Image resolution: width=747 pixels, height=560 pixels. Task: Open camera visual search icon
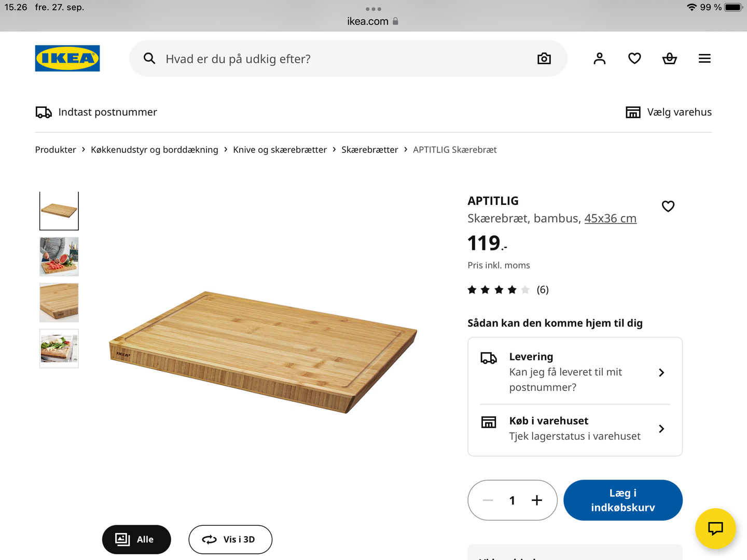(544, 59)
